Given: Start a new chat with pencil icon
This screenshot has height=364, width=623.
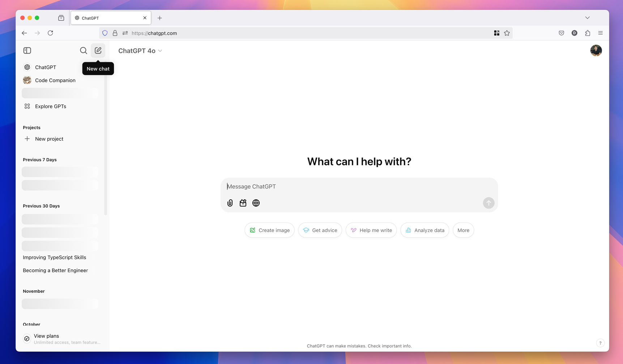Looking at the screenshot, I should (x=98, y=51).
